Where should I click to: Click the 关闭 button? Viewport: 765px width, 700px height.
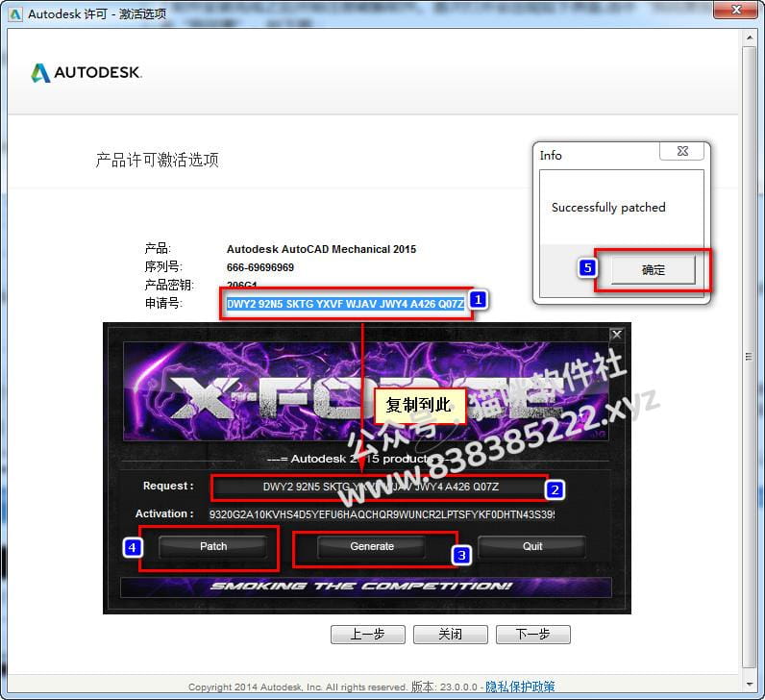click(451, 634)
